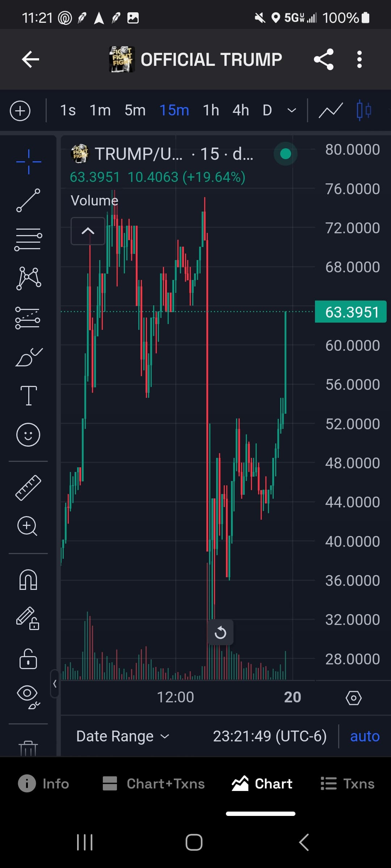The width and height of the screenshot is (391, 868).
Task: Open the Txns tab
Action: 348,784
